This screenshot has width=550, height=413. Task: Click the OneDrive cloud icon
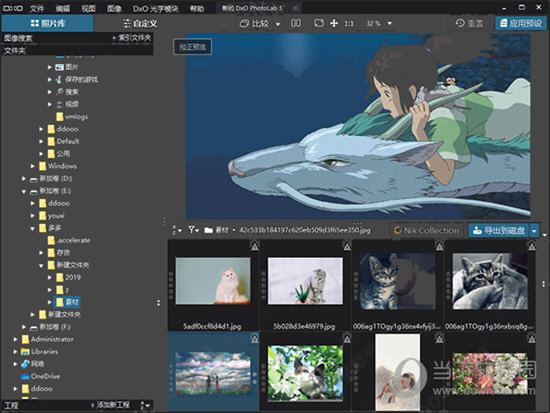coord(25,376)
